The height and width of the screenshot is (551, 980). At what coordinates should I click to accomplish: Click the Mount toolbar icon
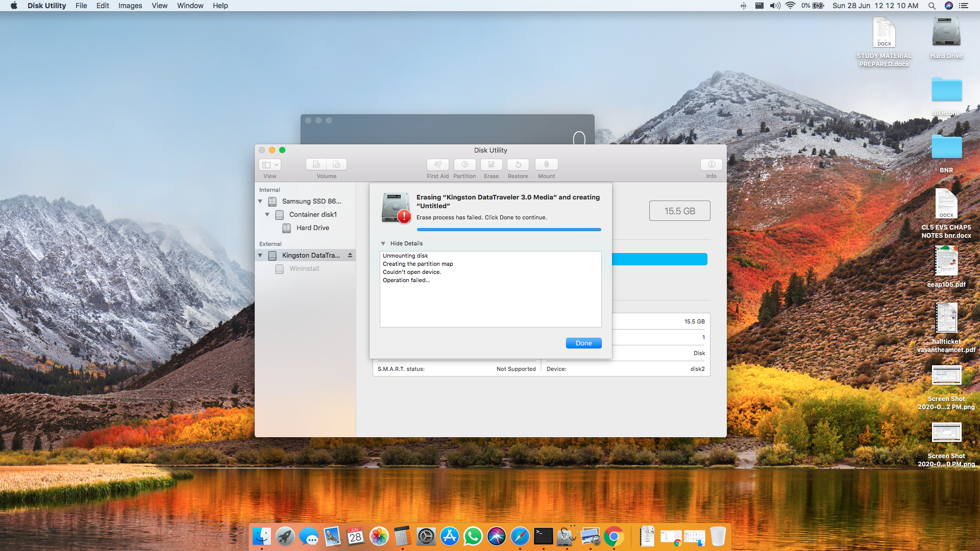pyautogui.click(x=546, y=164)
